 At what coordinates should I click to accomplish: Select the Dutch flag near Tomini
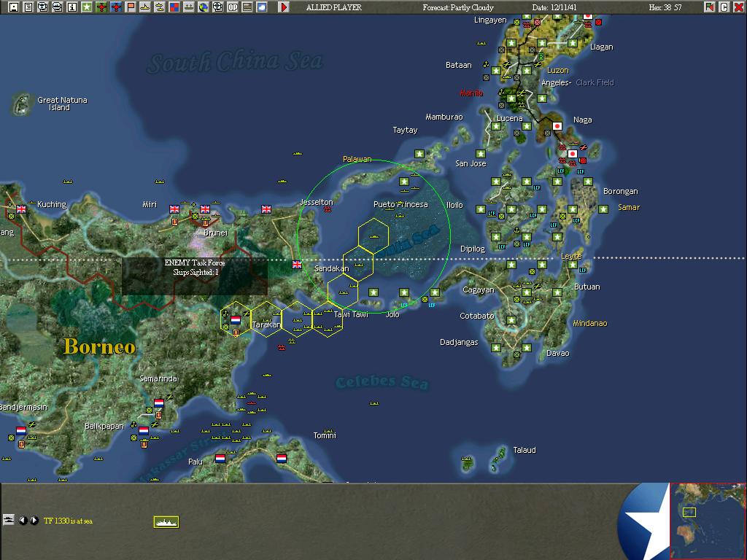coord(282,459)
